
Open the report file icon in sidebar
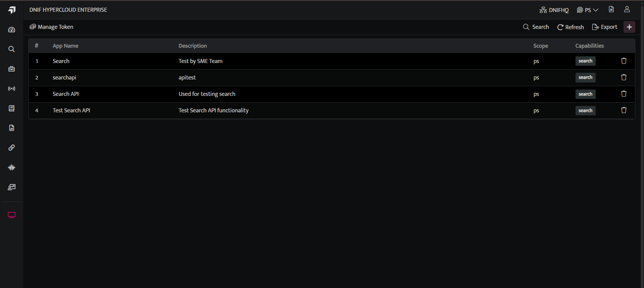point(11,128)
